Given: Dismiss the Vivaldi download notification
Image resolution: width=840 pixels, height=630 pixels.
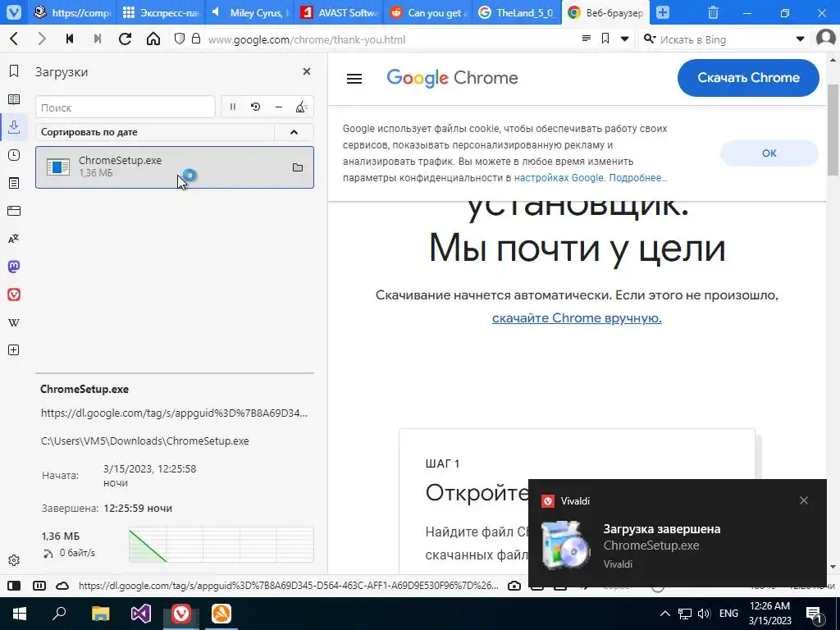Looking at the screenshot, I should pos(804,500).
